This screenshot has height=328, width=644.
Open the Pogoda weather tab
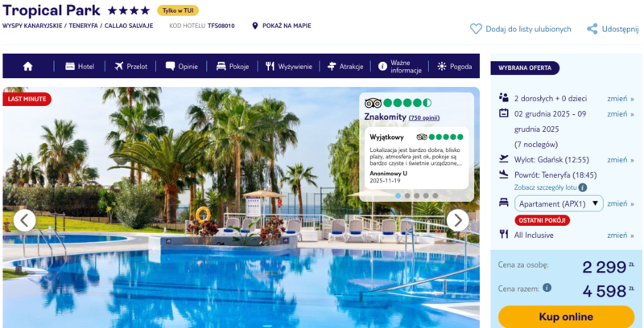coord(455,67)
